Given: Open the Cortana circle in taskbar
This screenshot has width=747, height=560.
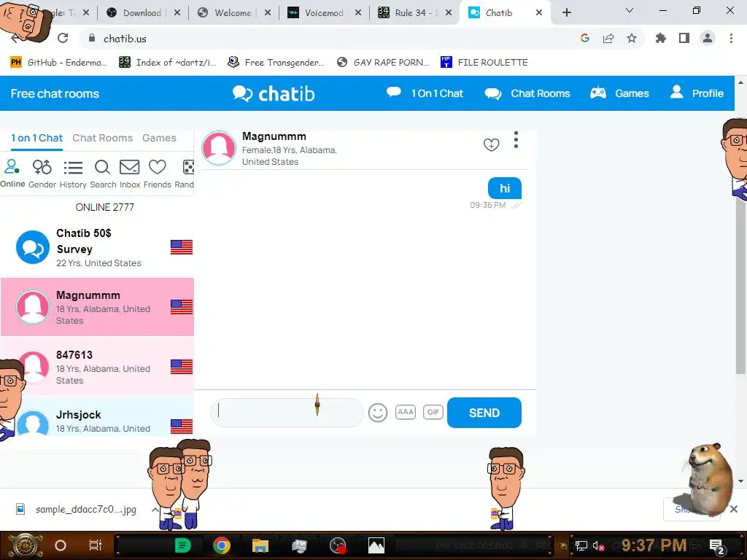Looking at the screenshot, I should (61, 545).
